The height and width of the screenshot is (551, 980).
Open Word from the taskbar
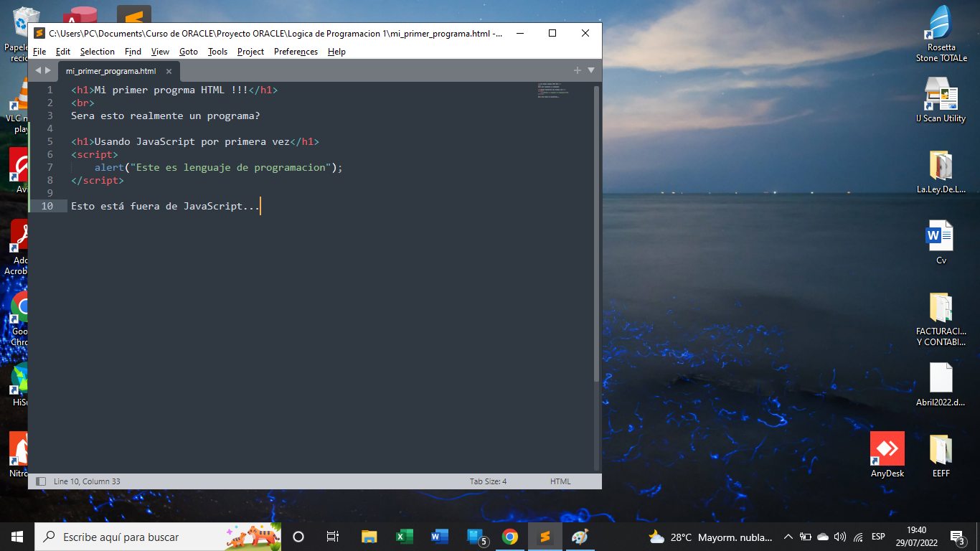click(x=439, y=537)
